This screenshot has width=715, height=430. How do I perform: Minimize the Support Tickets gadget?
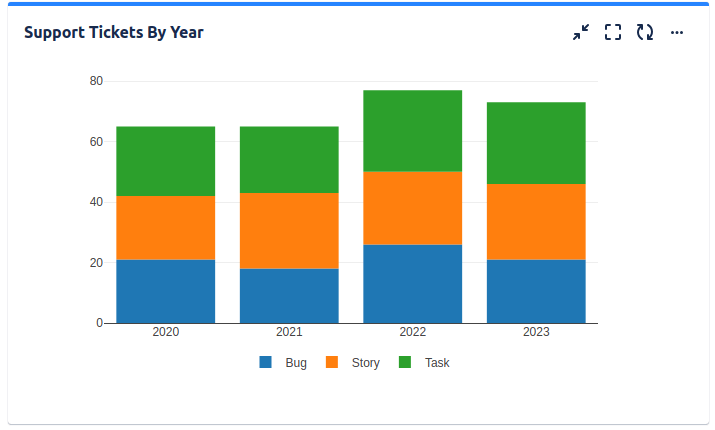[581, 33]
